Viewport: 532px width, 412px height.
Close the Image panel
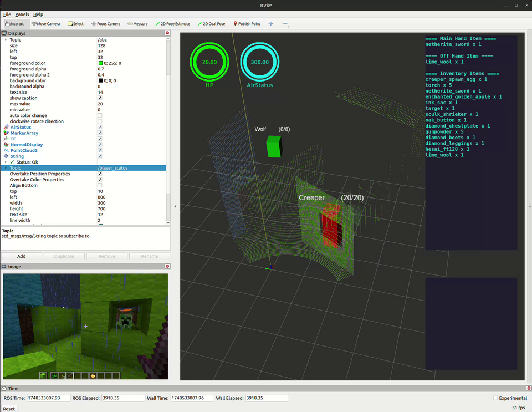pos(167,266)
